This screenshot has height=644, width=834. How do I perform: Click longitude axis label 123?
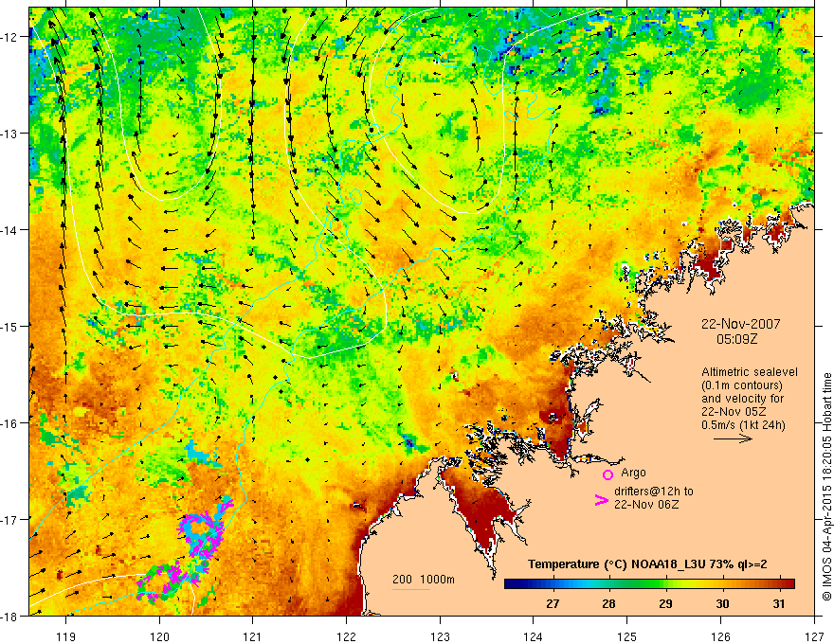coord(440,636)
